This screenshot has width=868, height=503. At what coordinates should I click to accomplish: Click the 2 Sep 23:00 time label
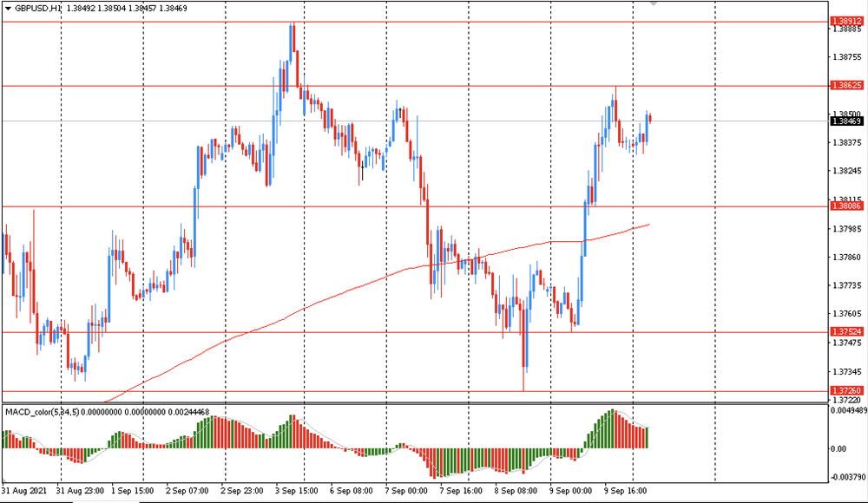242,491
